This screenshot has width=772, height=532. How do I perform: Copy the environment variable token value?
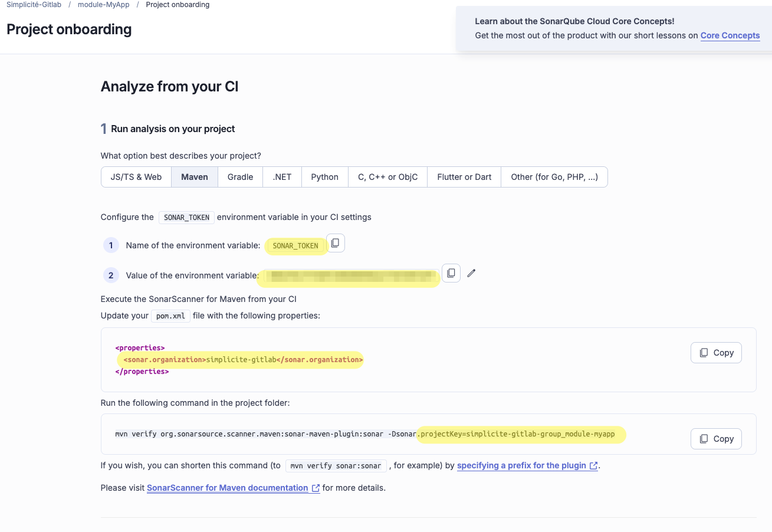pos(451,273)
